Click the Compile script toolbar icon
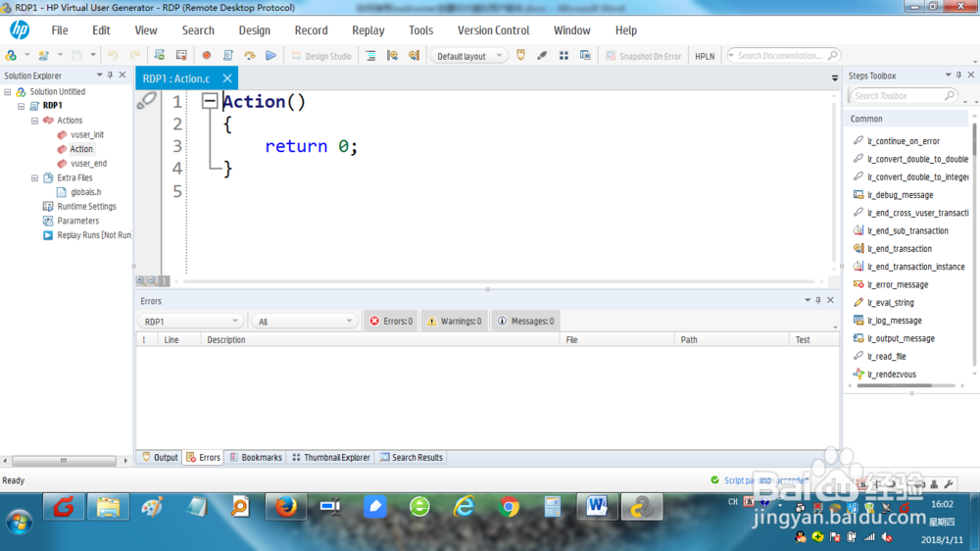Image resolution: width=980 pixels, height=551 pixels. (x=228, y=56)
